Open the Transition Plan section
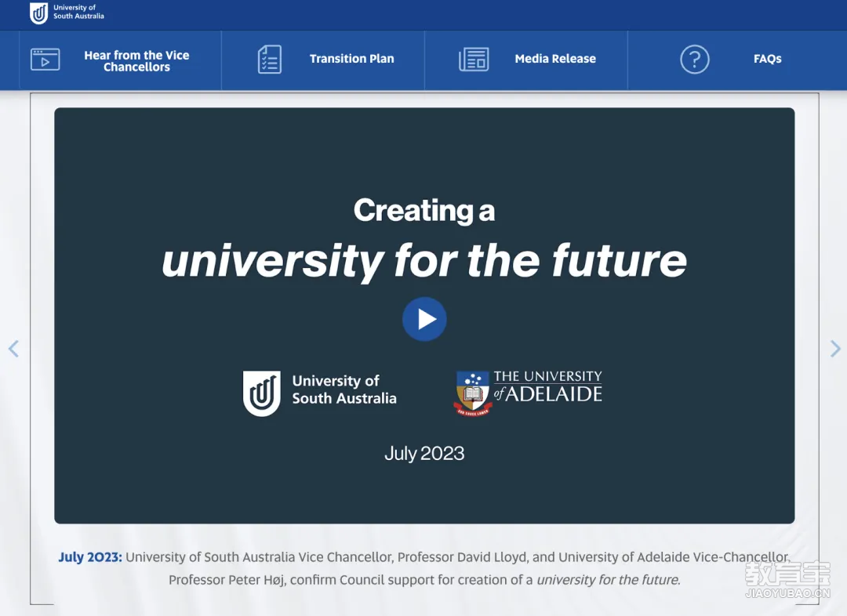 (x=323, y=60)
